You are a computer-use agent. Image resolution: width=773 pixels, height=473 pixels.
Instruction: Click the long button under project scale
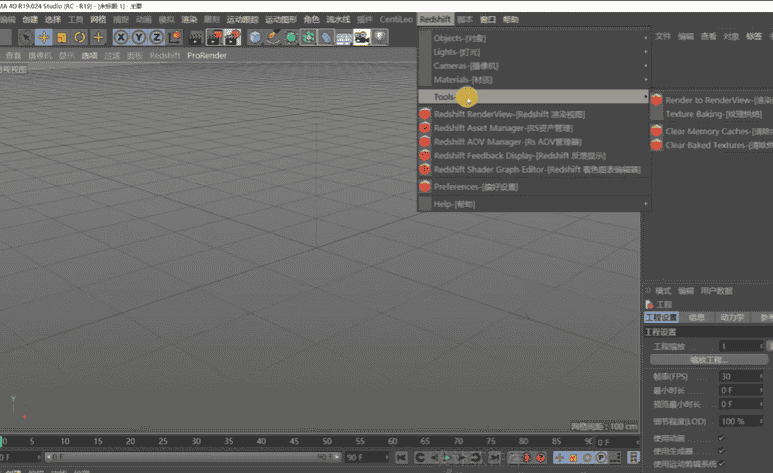(709, 360)
